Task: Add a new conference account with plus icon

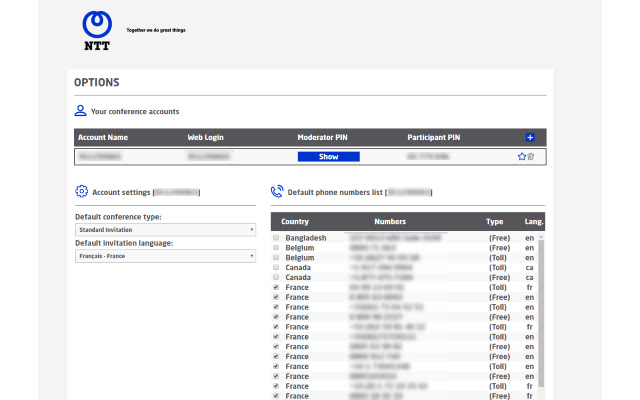Action: tap(530, 138)
